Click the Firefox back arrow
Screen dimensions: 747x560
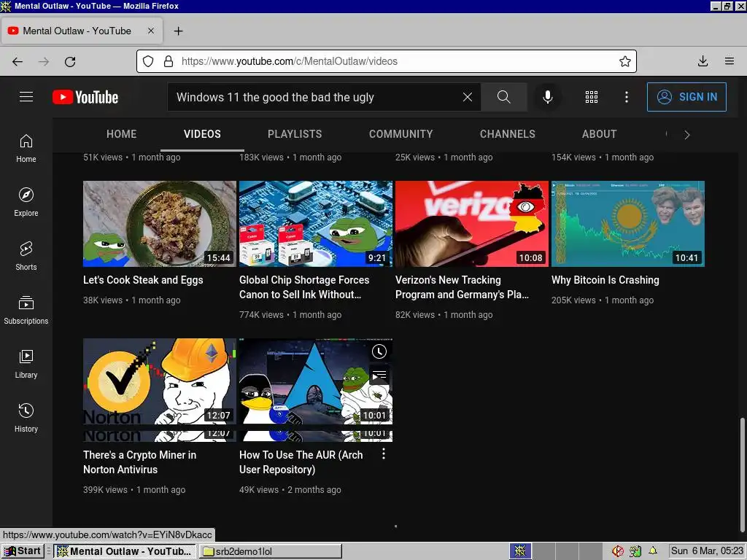point(18,61)
